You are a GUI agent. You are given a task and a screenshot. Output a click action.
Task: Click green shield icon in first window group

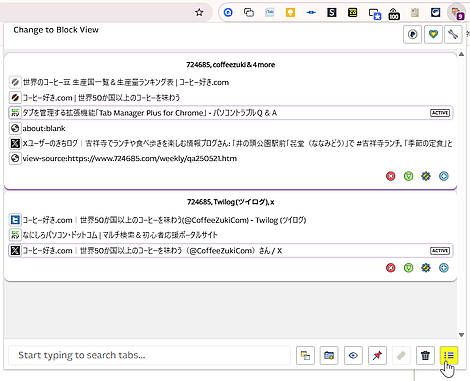click(408, 176)
